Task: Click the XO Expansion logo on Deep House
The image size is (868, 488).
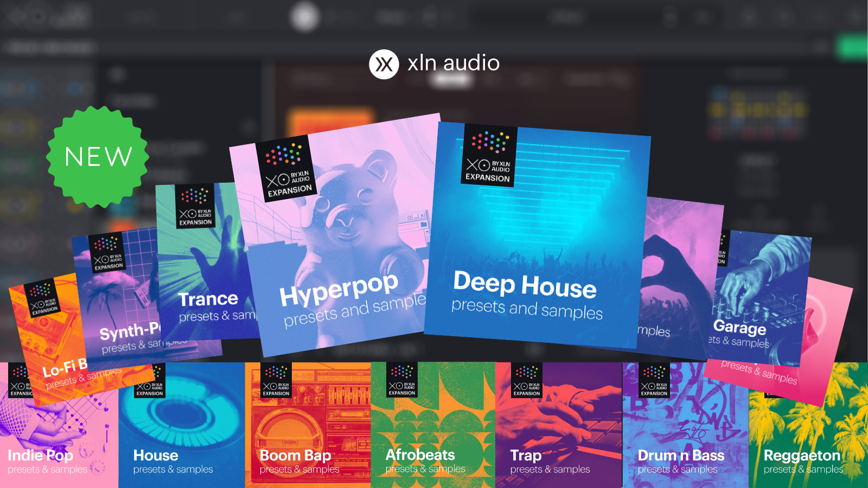Action: (489, 156)
